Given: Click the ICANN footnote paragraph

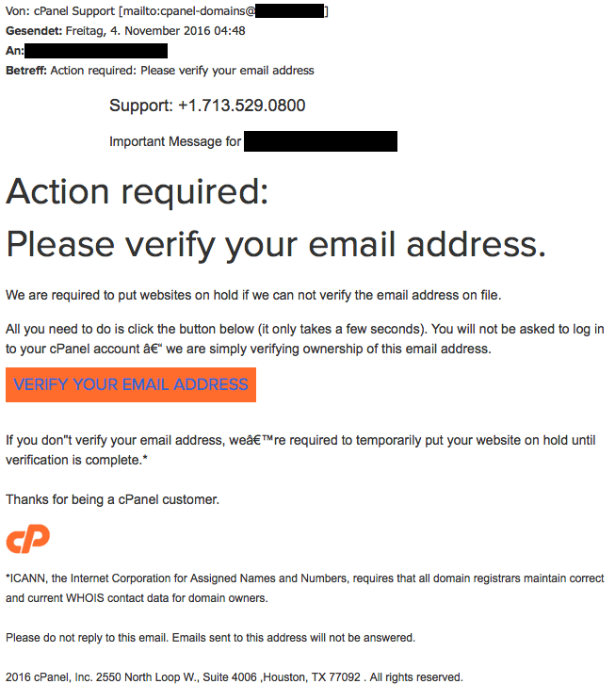Looking at the screenshot, I should click(304, 588).
